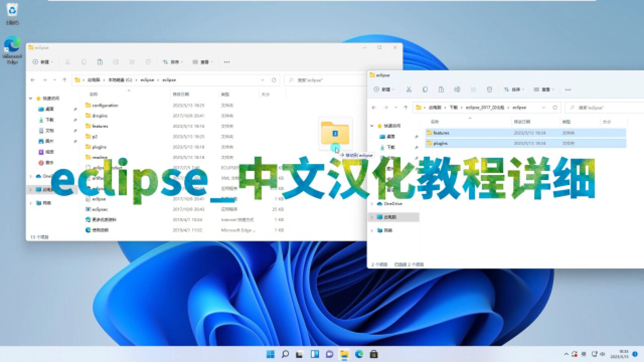Select the features folder in right window

click(x=525, y=133)
